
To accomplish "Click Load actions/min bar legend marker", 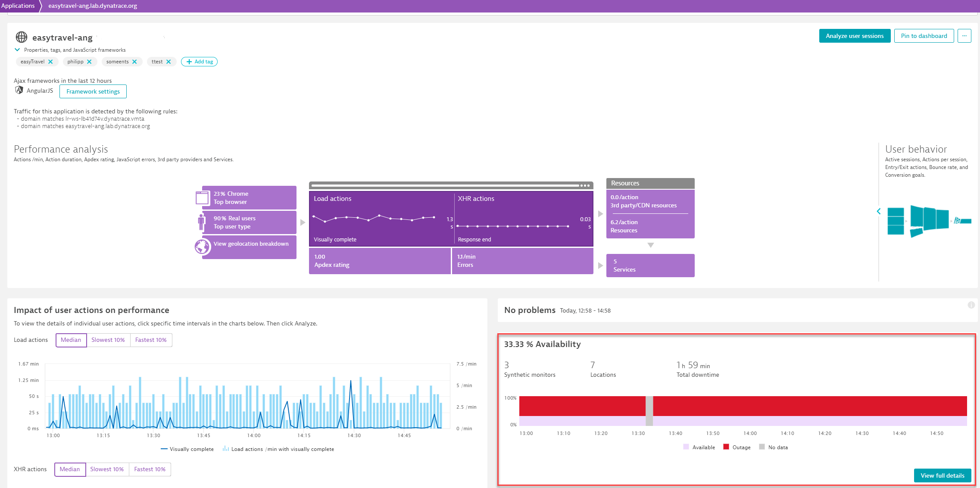I will (x=226, y=449).
